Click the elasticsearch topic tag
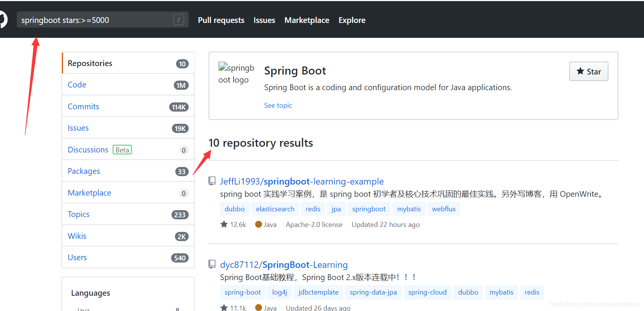The width and height of the screenshot is (644, 311). pos(275,209)
